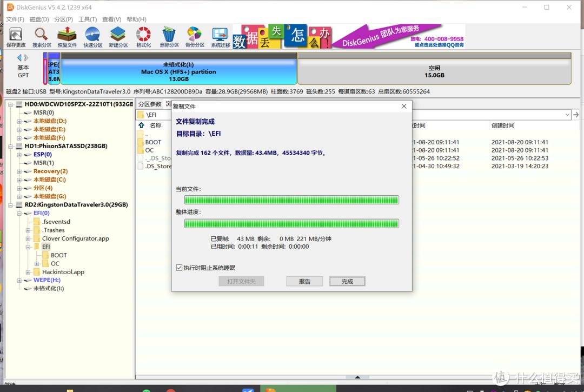The height and width of the screenshot is (392, 584).
Task: Collapse the EFI(0) partition node
Action: [x=19, y=214]
